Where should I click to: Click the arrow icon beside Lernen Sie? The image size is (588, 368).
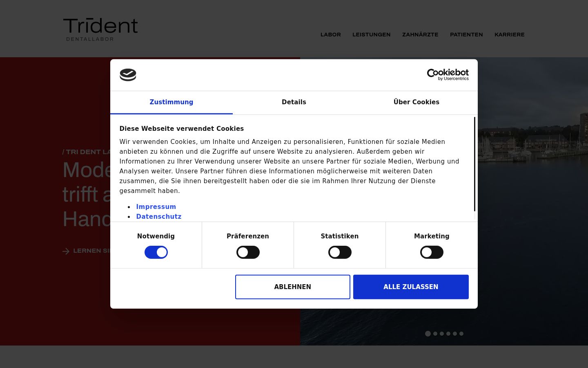tap(66, 251)
